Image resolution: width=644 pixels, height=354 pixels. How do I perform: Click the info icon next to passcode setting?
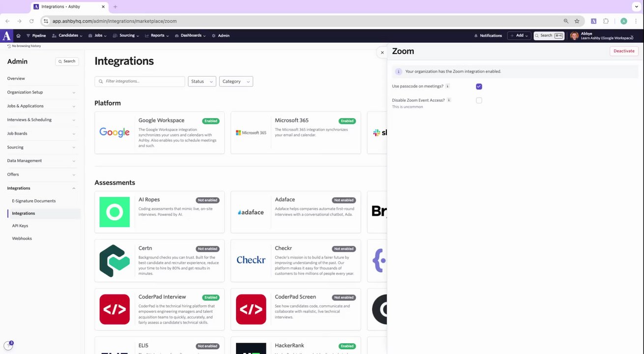[447, 86]
